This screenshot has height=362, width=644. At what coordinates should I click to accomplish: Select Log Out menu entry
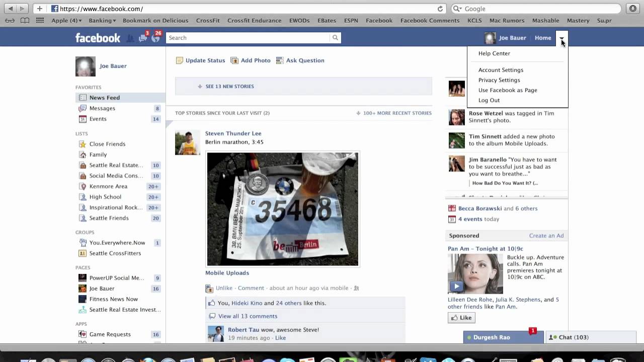tap(489, 100)
